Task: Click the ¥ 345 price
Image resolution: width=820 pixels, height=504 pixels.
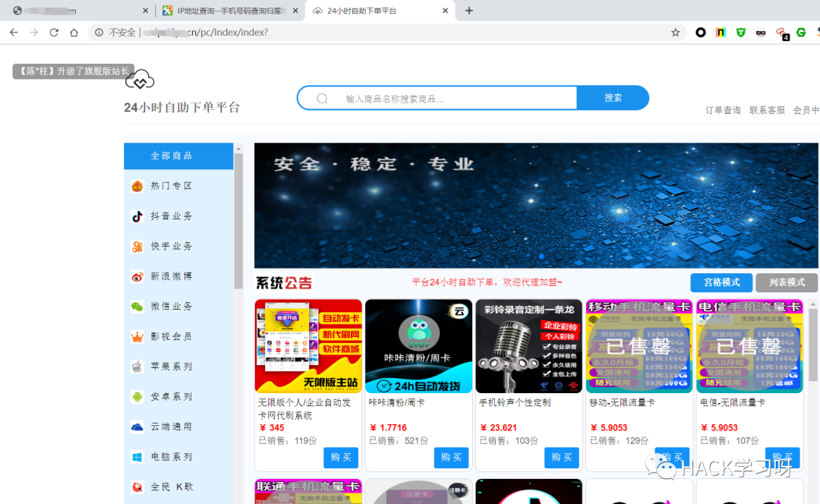Action: (272, 427)
